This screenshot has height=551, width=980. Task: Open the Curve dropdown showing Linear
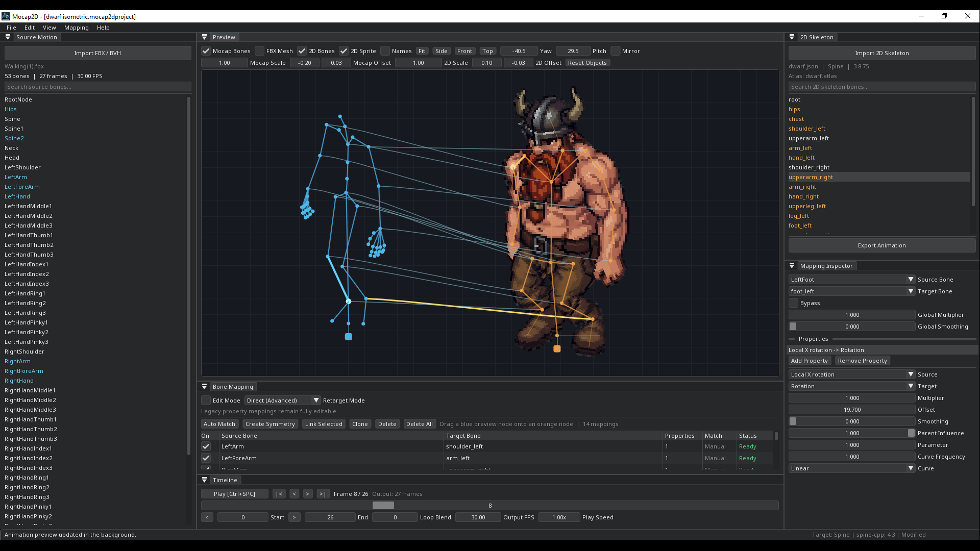click(852, 468)
